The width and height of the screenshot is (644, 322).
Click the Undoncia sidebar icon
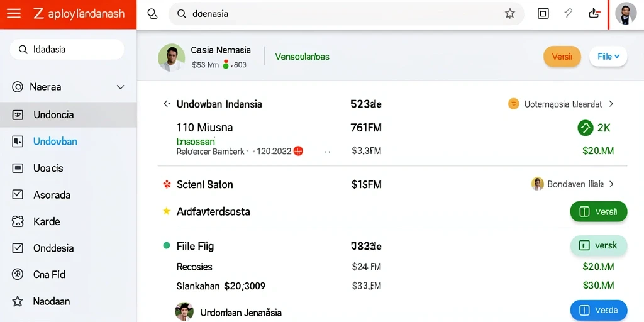[x=18, y=114]
